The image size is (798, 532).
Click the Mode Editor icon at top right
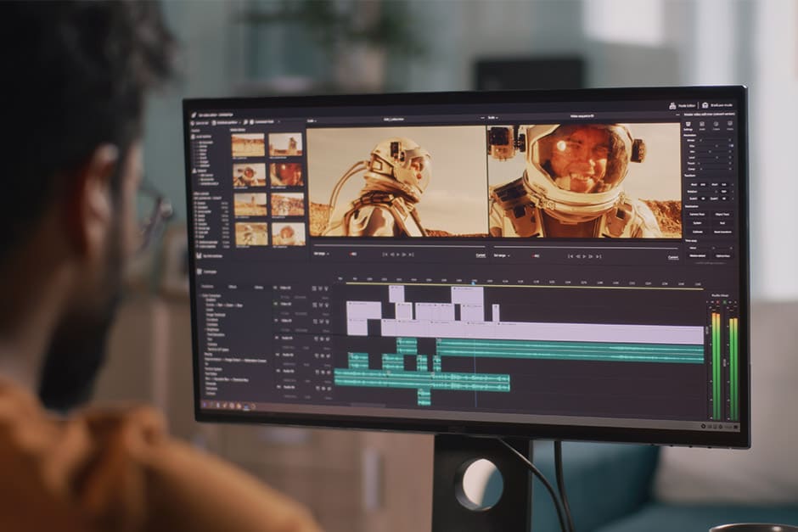671,104
